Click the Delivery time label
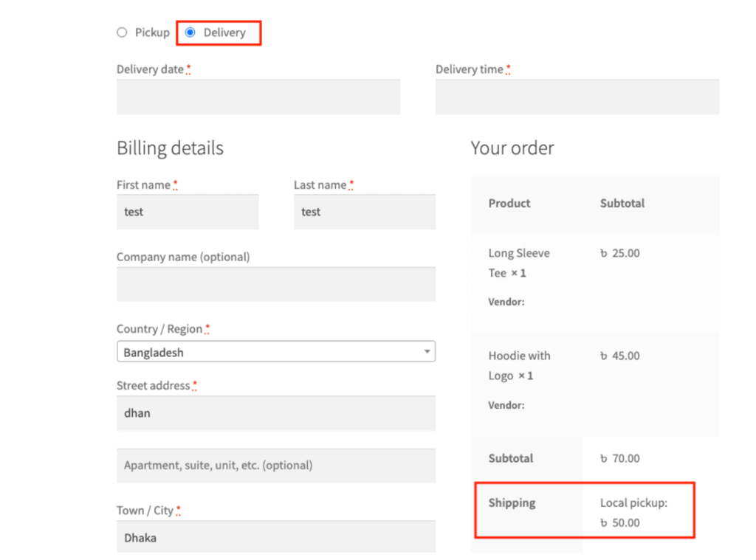The height and width of the screenshot is (560, 756). click(469, 69)
